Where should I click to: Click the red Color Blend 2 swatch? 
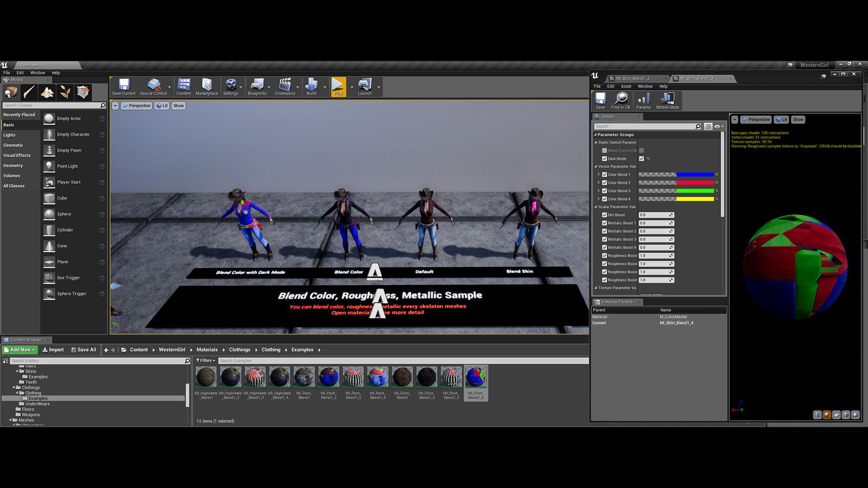click(x=695, y=183)
